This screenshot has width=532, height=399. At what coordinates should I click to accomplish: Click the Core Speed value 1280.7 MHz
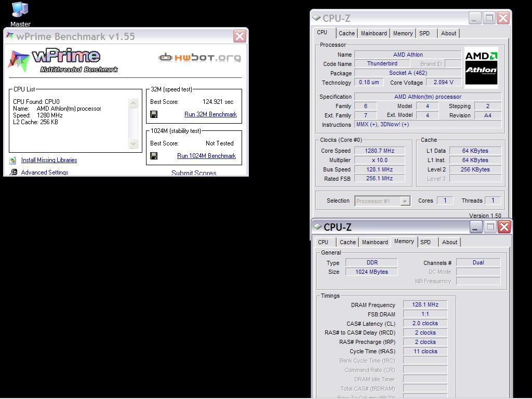(379, 151)
